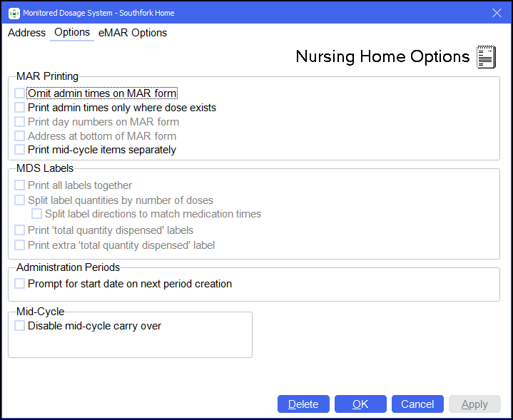Switch to the Address tab

26,33
